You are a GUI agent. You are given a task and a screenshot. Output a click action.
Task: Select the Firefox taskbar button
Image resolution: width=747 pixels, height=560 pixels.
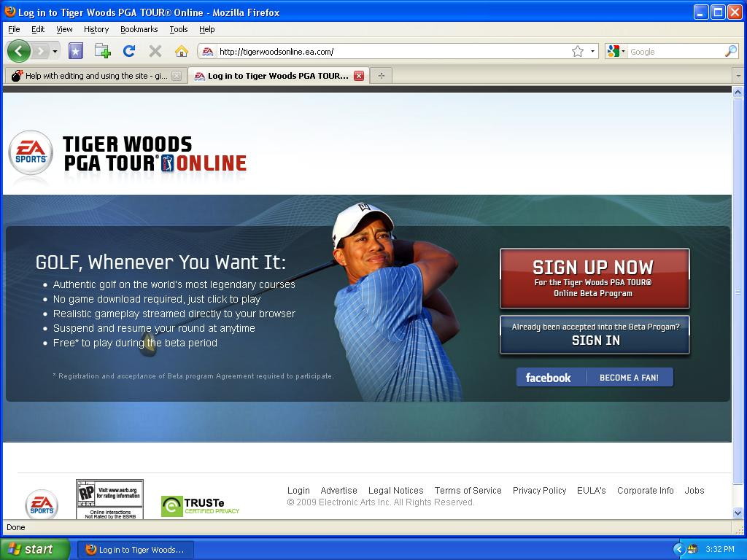(x=135, y=550)
